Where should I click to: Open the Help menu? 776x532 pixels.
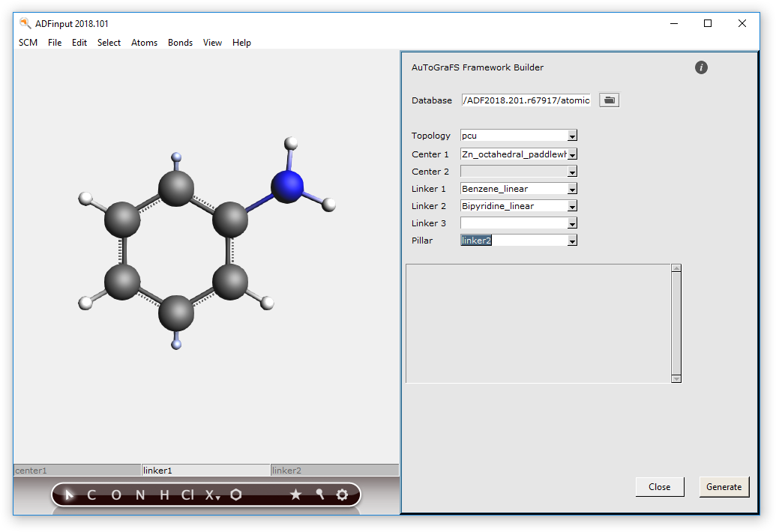coord(241,43)
